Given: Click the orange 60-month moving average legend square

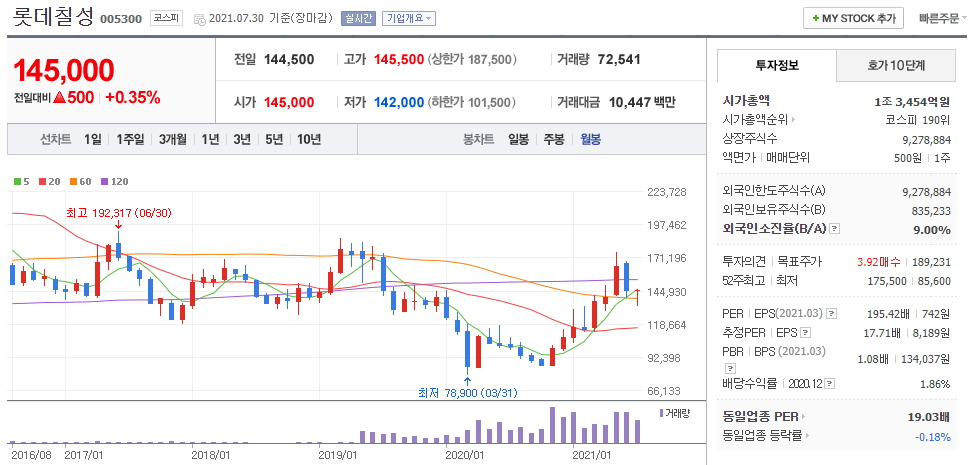Looking at the screenshot, I should click(x=73, y=182).
